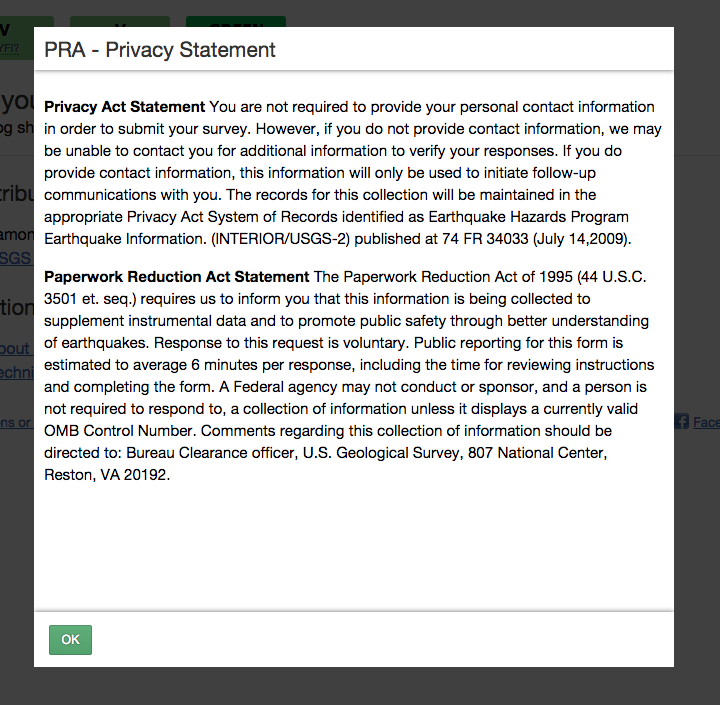Click the Paperwork Reduction Act Statement heading

tap(176, 277)
